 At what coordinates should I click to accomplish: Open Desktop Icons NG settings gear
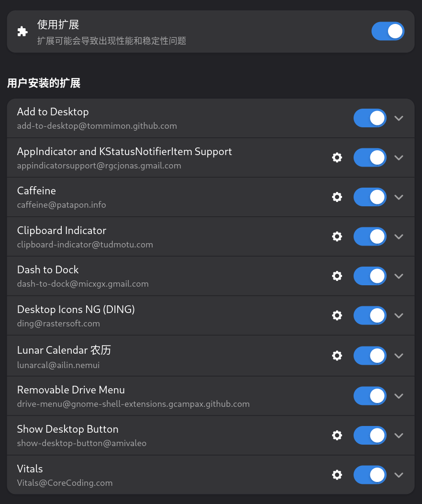click(337, 315)
